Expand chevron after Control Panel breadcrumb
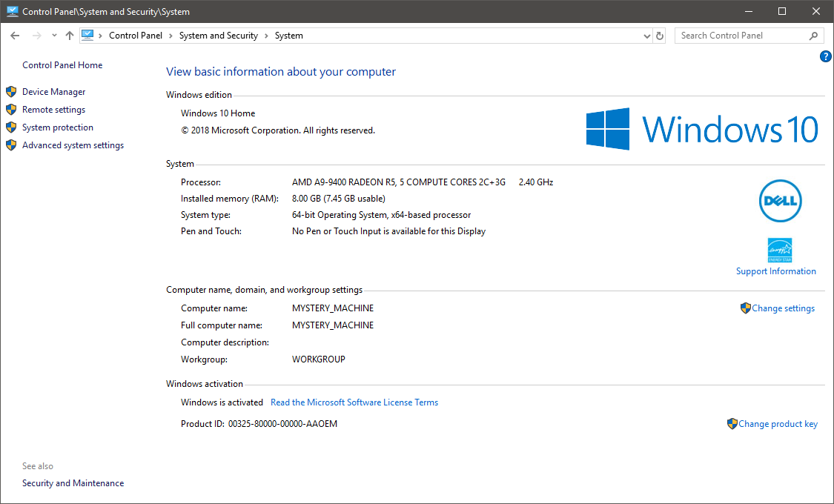Screen dimensions: 834x504 (171, 36)
